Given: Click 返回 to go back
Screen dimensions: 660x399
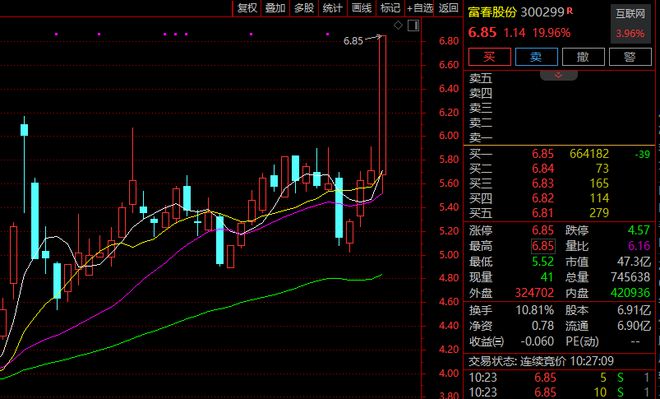Looking at the screenshot, I should click(x=448, y=8).
